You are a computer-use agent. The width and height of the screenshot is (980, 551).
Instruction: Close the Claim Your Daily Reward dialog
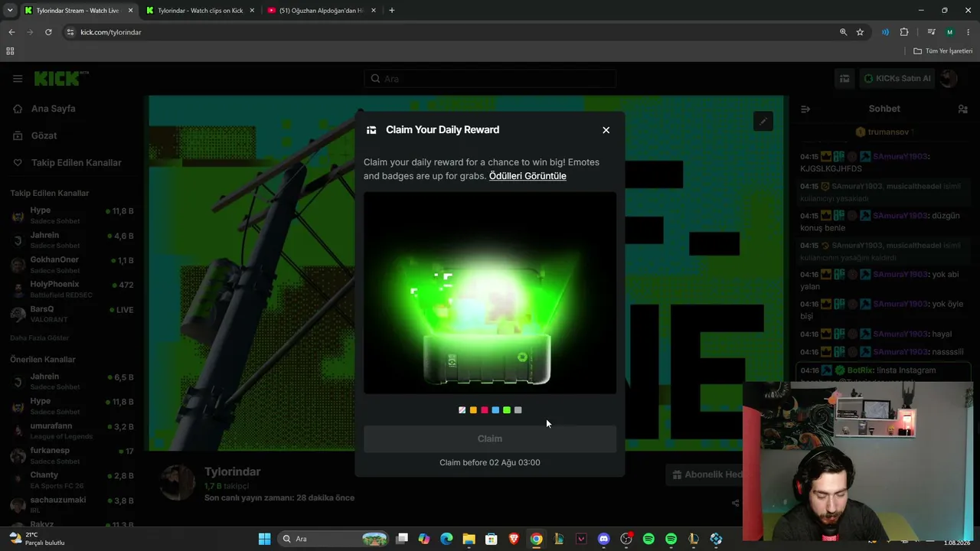tap(606, 130)
